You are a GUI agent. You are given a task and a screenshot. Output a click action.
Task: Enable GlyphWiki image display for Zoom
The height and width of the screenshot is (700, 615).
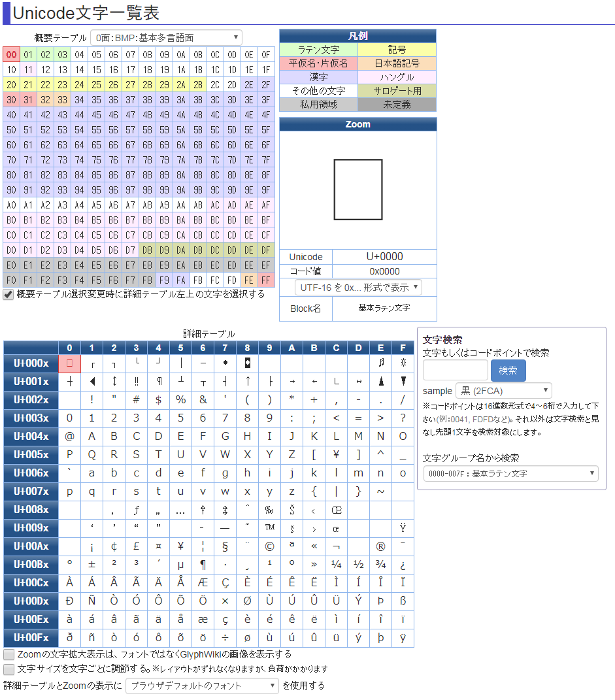tap(9, 654)
